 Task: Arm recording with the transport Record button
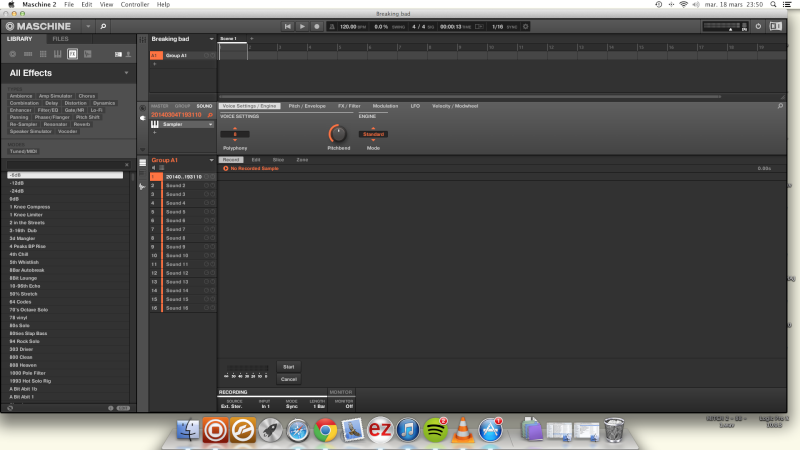316,27
